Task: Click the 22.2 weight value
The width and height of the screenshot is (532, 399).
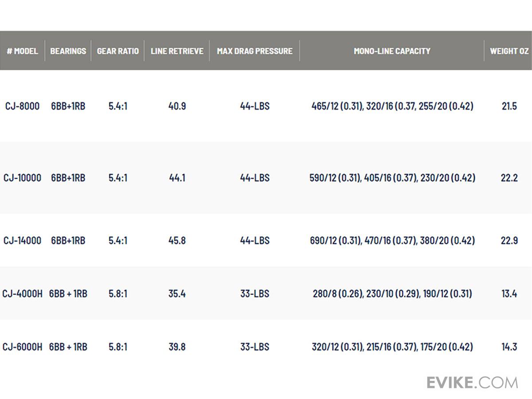Action: point(509,178)
